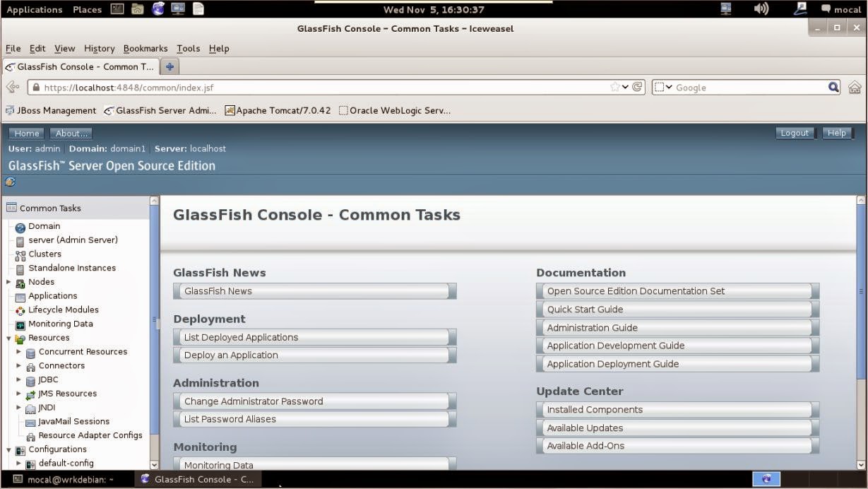Expand the JDBC node

pyautogui.click(x=19, y=379)
